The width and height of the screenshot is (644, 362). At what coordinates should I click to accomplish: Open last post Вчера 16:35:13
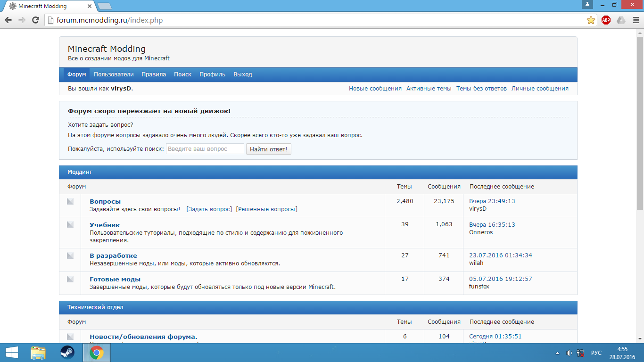click(492, 224)
